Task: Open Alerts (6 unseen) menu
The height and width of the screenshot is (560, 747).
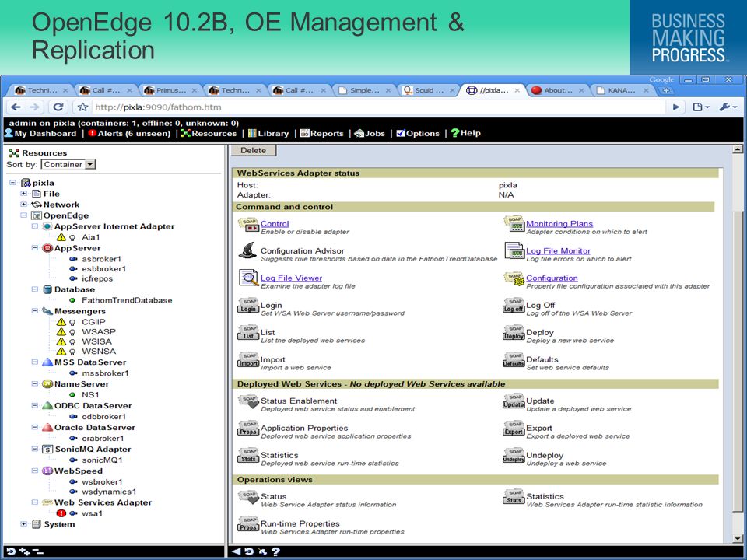Action: [x=129, y=133]
